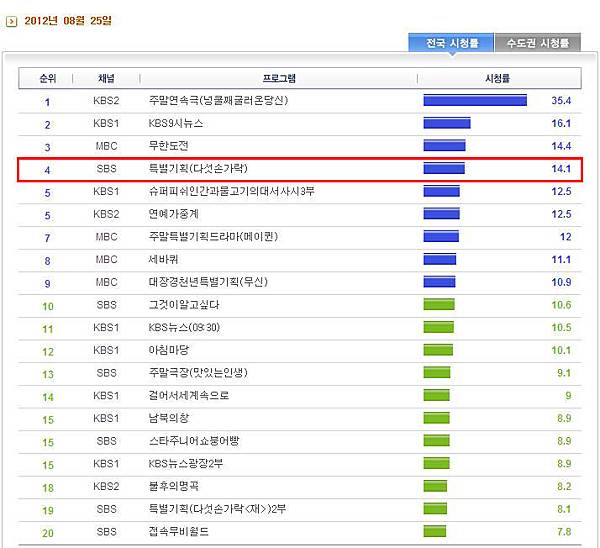Switch to the 수도권 시청률 tab
Image resolution: width=600 pixels, height=548 pixels.
pyautogui.click(x=538, y=42)
